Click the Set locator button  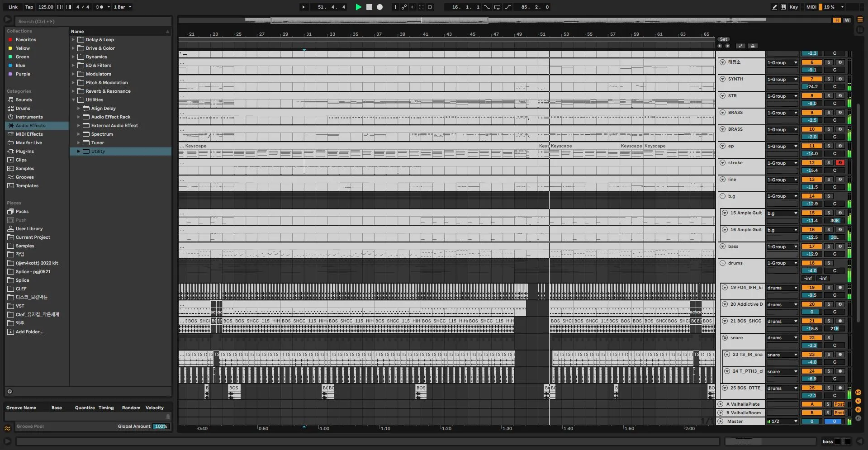(x=724, y=39)
